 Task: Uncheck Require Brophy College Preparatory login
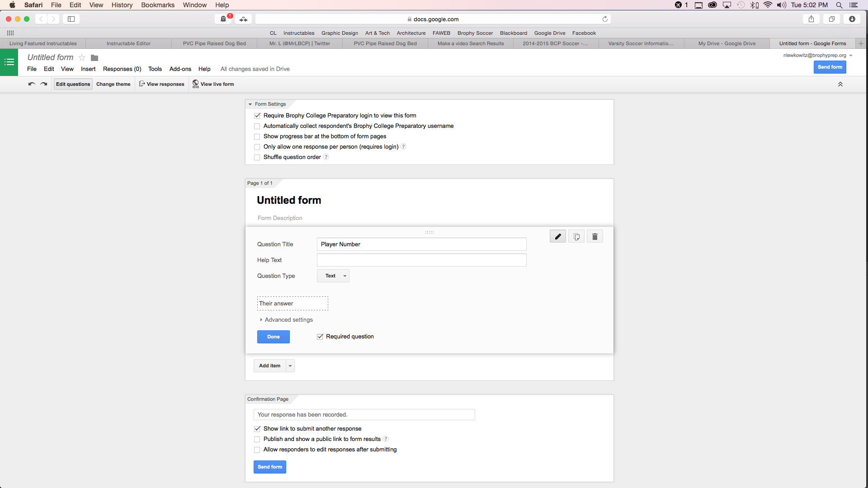pyautogui.click(x=257, y=116)
